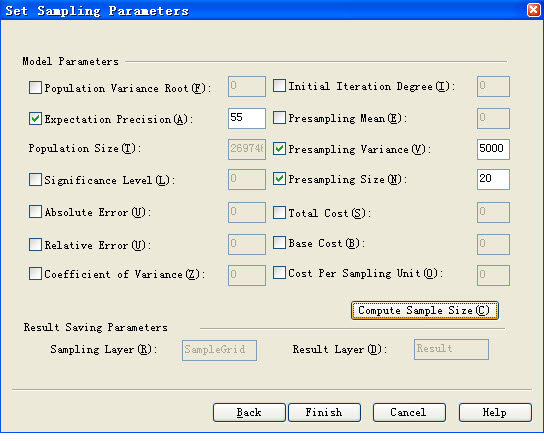Click the Finish button
This screenshot has height=441, width=544.
click(x=324, y=412)
